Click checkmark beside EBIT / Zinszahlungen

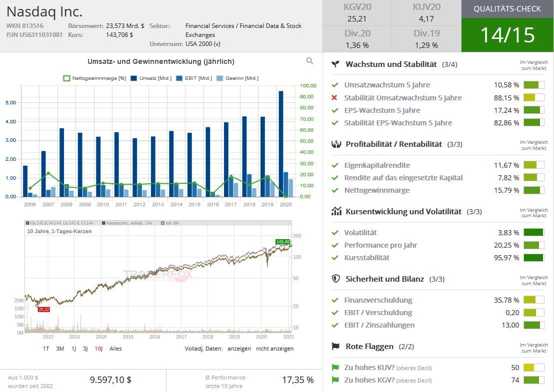335,325
